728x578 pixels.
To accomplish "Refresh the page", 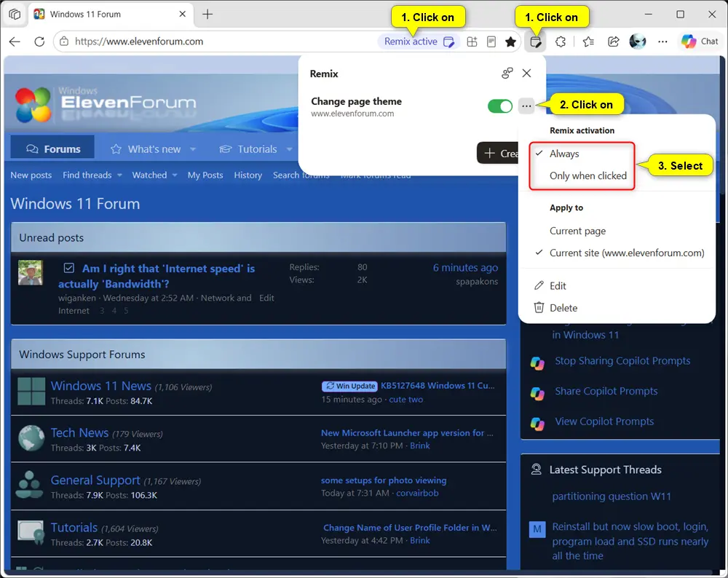I will [x=39, y=41].
